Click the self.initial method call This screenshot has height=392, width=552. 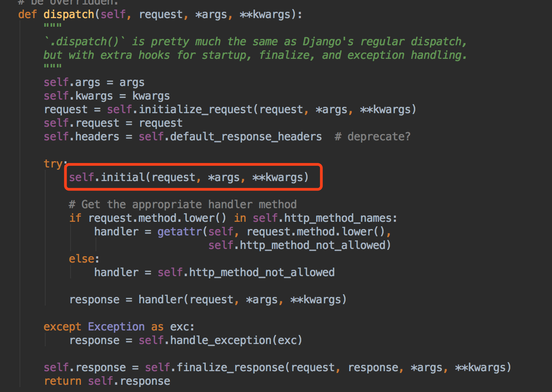tap(189, 177)
